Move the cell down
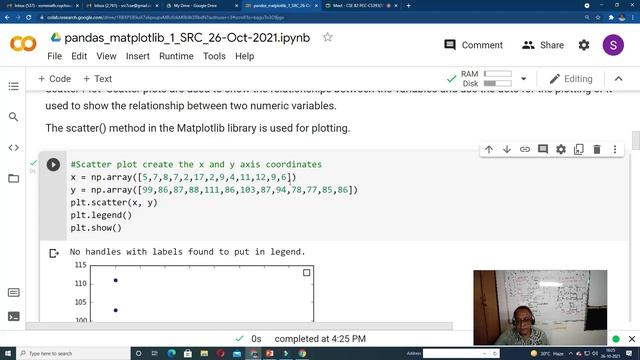Image resolution: width=640 pixels, height=360 pixels. pos(507,149)
